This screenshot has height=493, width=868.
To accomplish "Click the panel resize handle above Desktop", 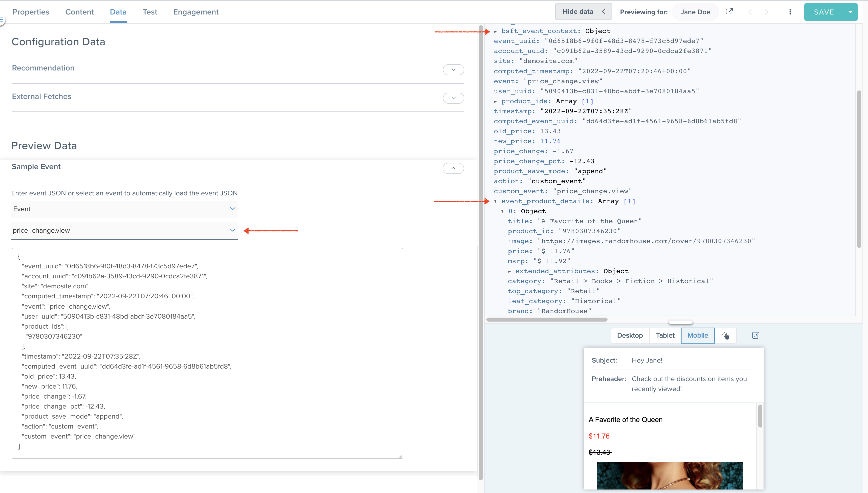I will 680,322.
